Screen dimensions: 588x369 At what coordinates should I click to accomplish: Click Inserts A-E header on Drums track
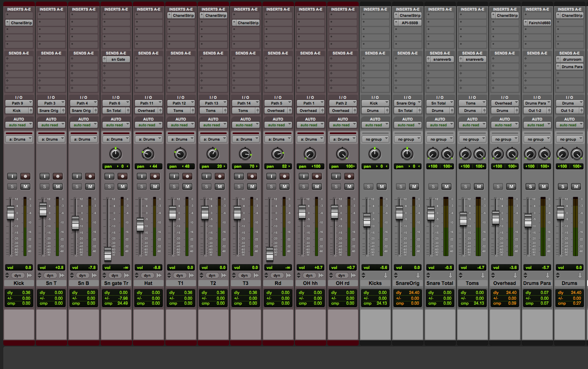click(x=570, y=9)
